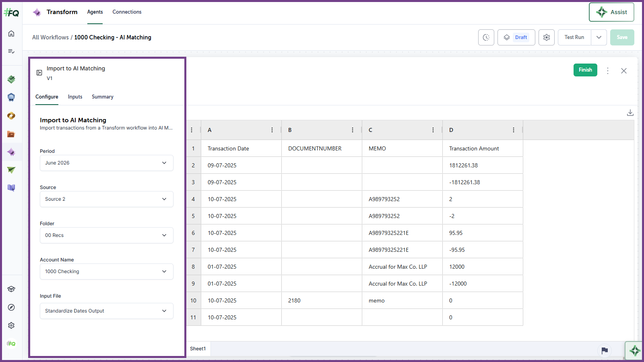Select the Sheet1 tab
This screenshot has height=362, width=644.
coord(198,349)
